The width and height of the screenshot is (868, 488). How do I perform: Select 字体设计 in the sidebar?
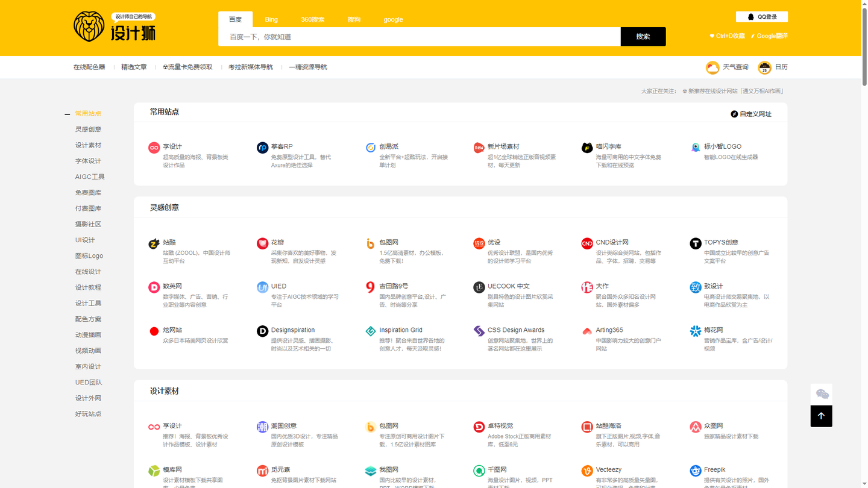pyautogui.click(x=88, y=161)
